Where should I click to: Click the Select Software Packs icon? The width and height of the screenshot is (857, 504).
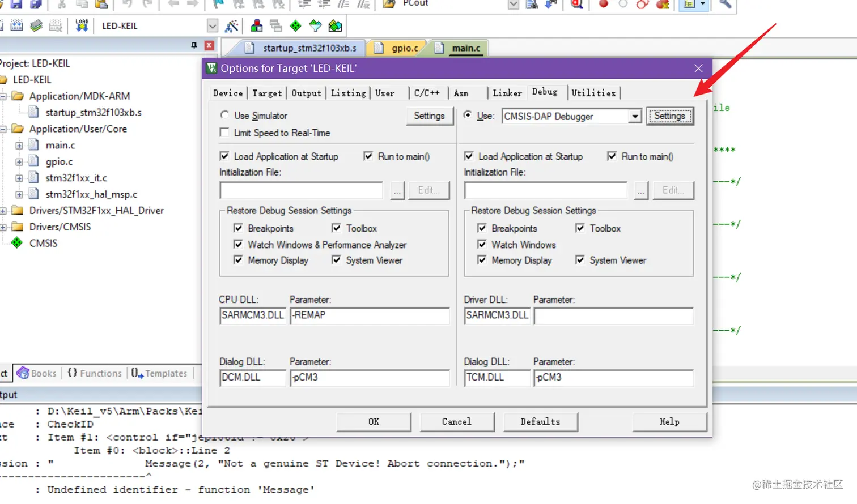tap(315, 26)
